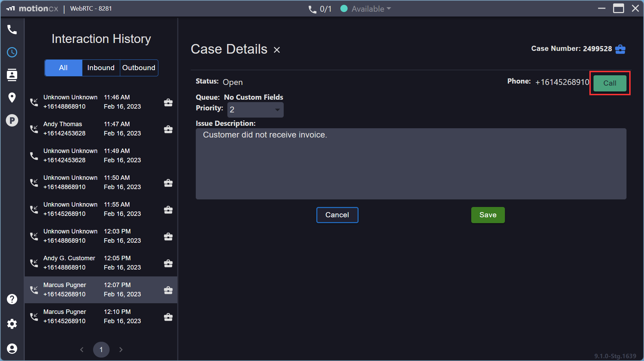Open the parking P icon in the sidebar
Image resolution: width=644 pixels, height=361 pixels.
(12, 120)
